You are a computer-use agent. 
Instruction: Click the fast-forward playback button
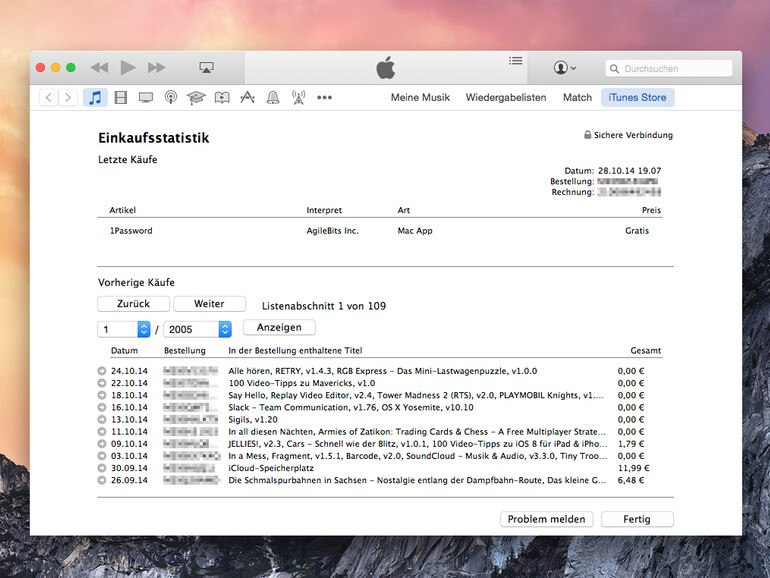[157, 68]
